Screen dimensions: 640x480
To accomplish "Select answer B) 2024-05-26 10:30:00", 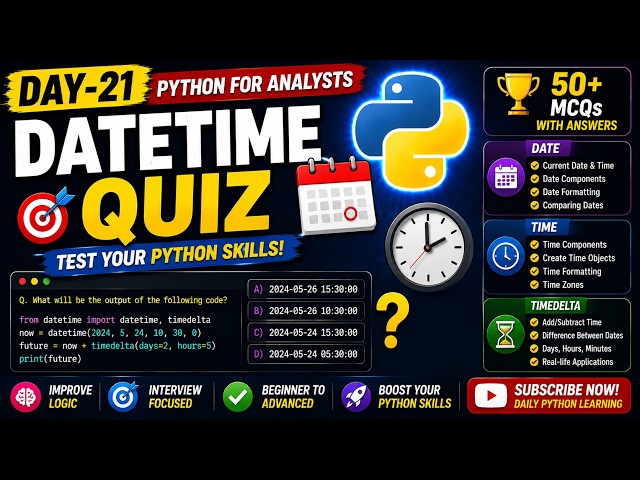I will point(306,311).
